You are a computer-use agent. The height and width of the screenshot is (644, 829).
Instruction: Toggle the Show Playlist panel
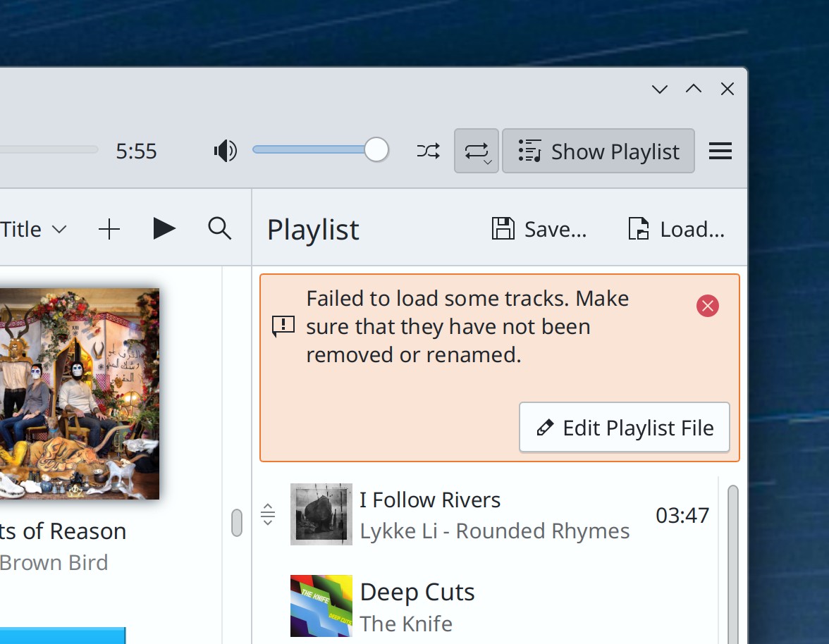(598, 150)
